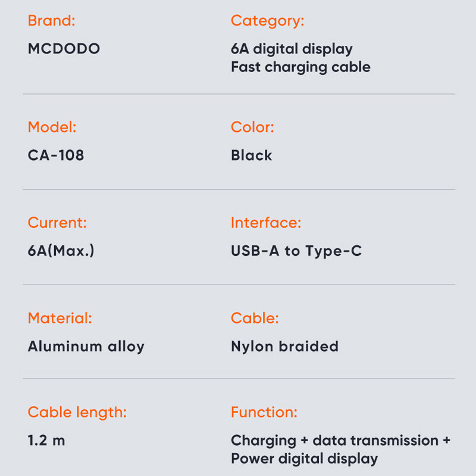Click the orange "Material:" label
476x476 pixels.
click(x=59, y=318)
